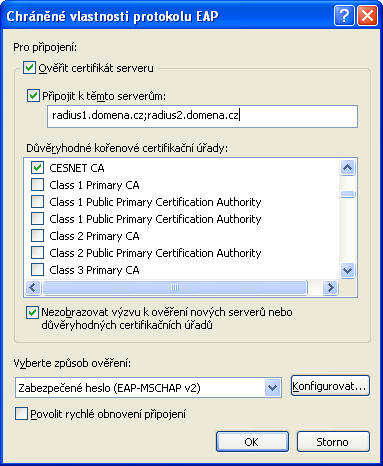Viewport: 383px width, 466px height.
Task: Close the EAP properties dialog
Action: pos(367,16)
